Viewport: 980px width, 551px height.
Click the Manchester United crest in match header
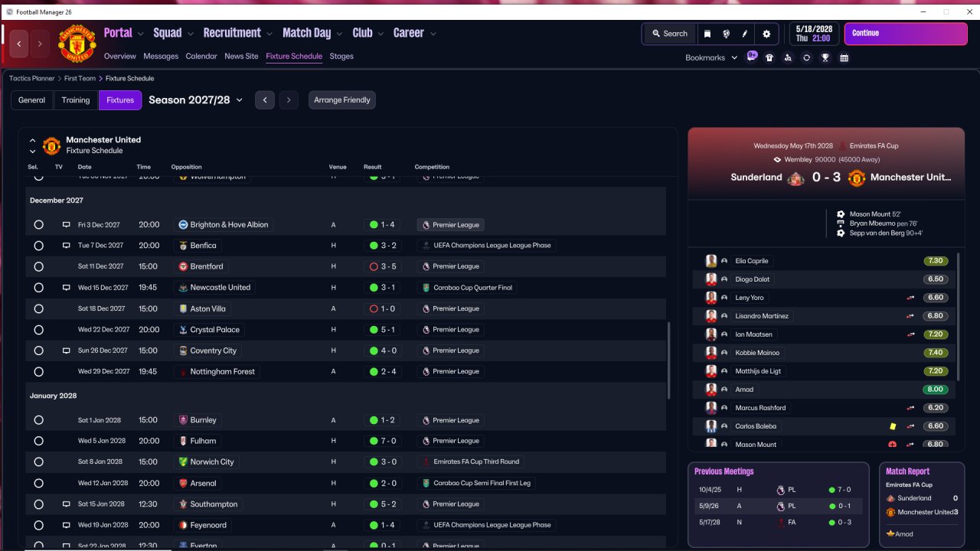point(857,178)
